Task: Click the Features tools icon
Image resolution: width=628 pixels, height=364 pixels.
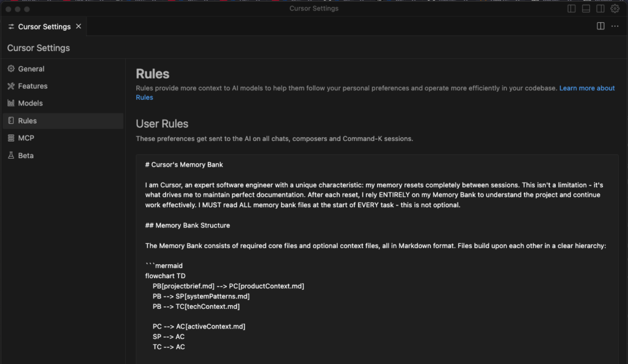Action: coord(11,86)
